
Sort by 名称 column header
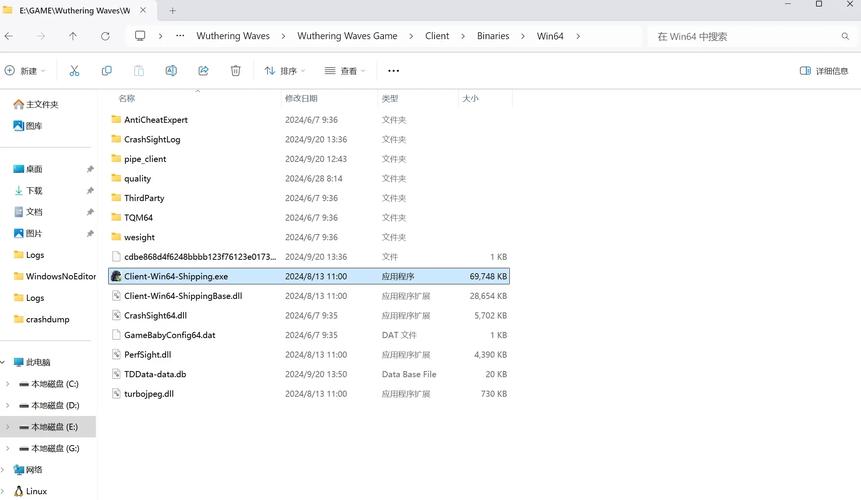(127, 98)
